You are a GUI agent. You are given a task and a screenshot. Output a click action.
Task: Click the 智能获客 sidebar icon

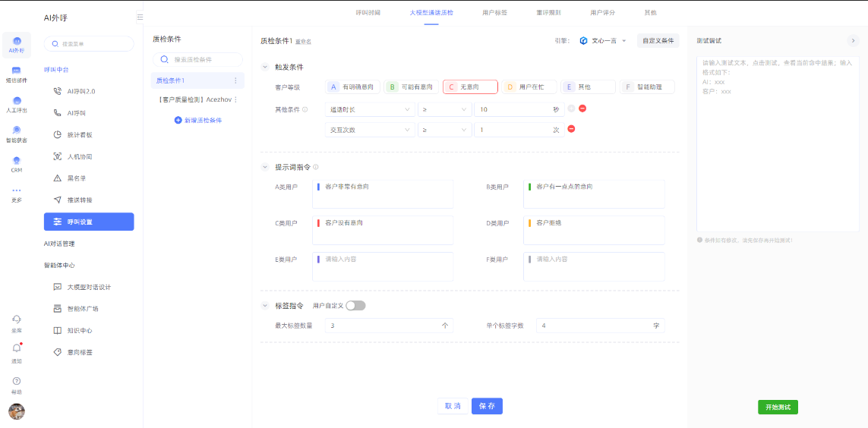[16, 134]
